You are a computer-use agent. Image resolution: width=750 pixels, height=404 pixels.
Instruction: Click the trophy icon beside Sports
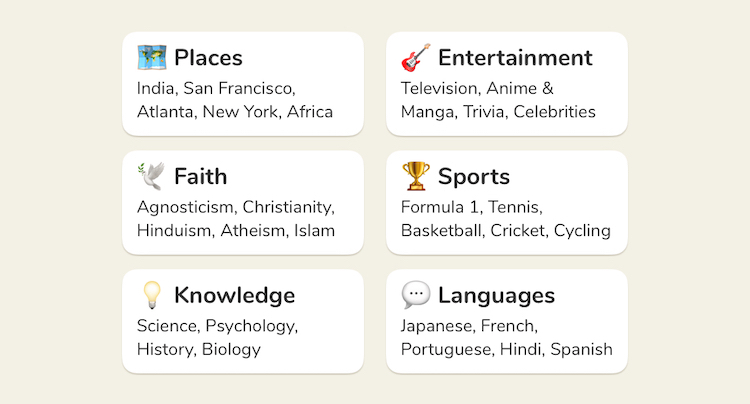(x=416, y=177)
